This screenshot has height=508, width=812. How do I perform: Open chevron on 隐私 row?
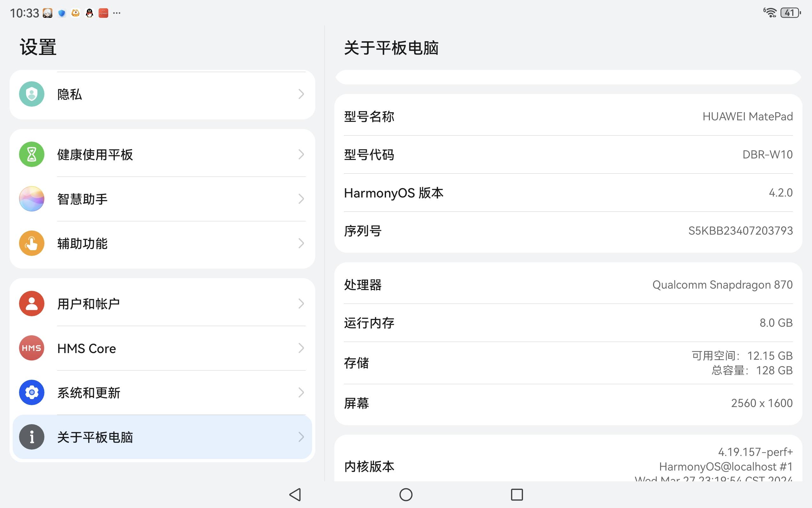301,94
